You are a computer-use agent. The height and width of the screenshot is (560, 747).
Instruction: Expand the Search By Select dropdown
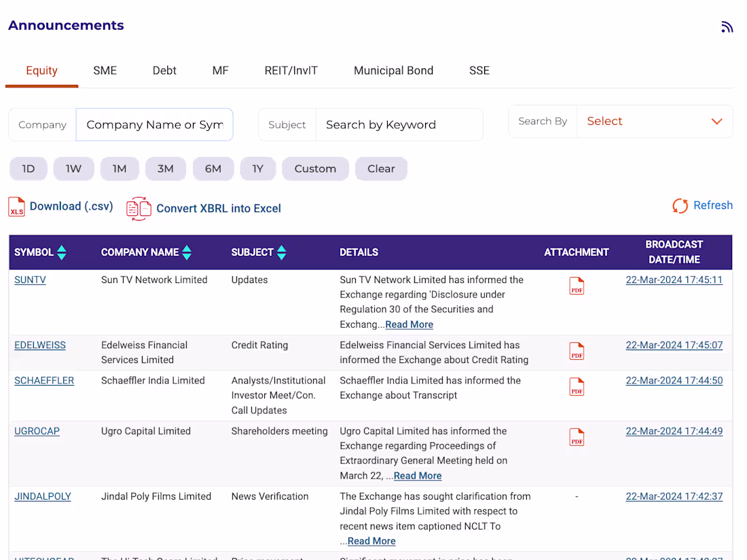(x=655, y=122)
